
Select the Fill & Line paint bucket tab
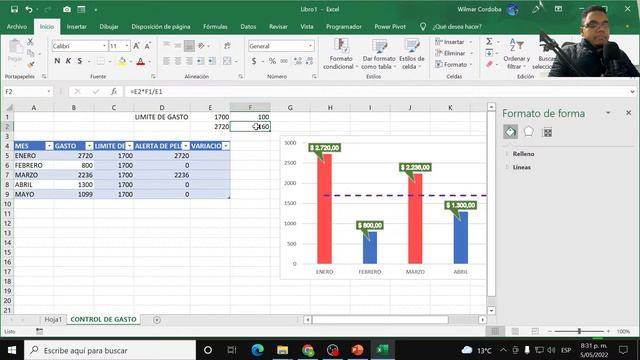coord(511,132)
